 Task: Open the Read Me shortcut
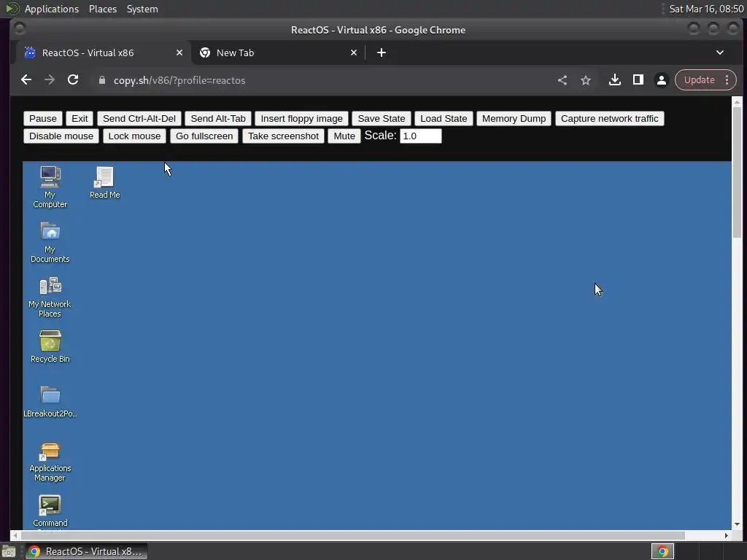tap(104, 182)
